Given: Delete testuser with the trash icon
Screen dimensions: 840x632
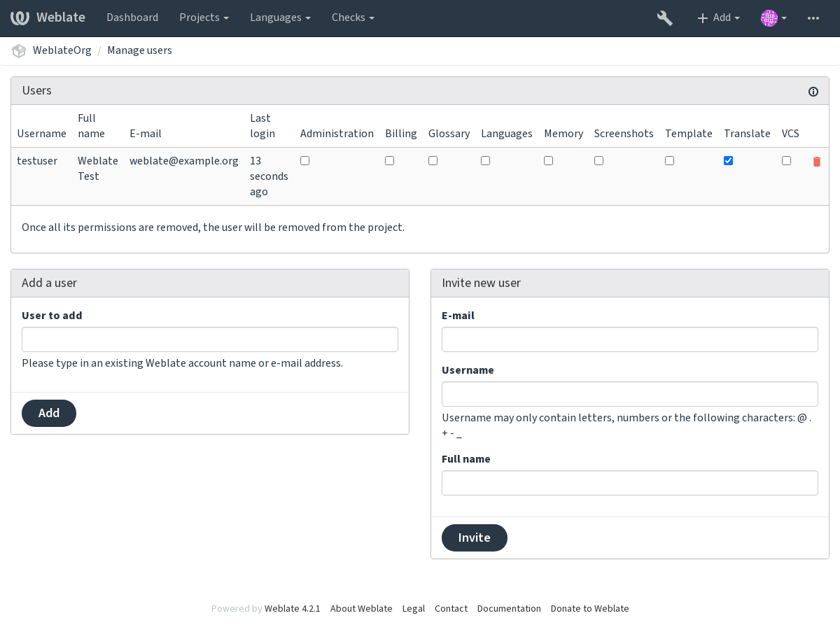Looking at the screenshot, I should tap(816, 162).
